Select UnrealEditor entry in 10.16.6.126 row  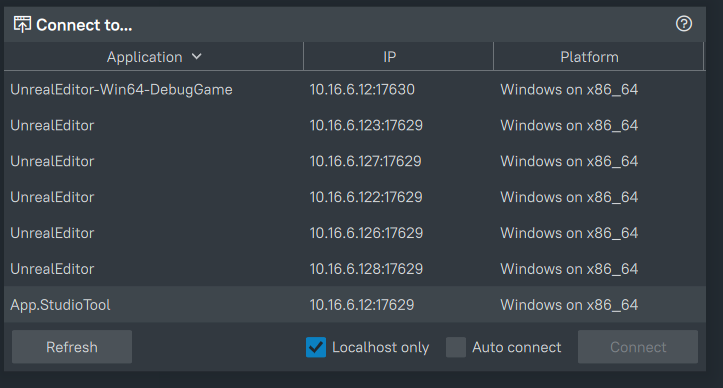52,233
